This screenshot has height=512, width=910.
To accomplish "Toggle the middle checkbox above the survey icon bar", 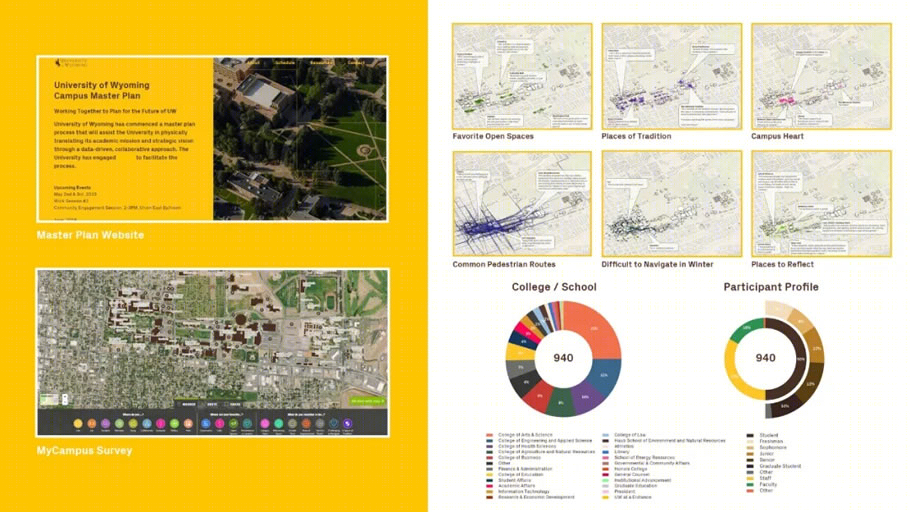I will pos(203,404).
